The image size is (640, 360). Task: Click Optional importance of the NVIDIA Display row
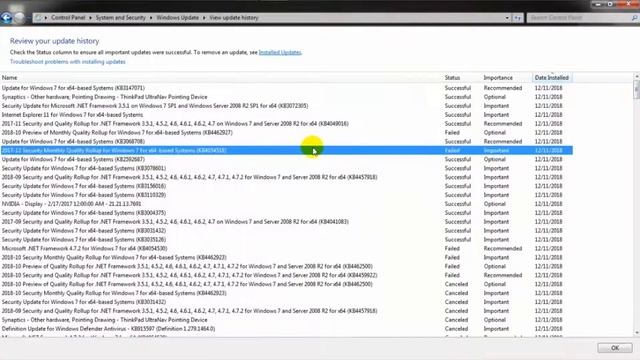click(x=495, y=204)
